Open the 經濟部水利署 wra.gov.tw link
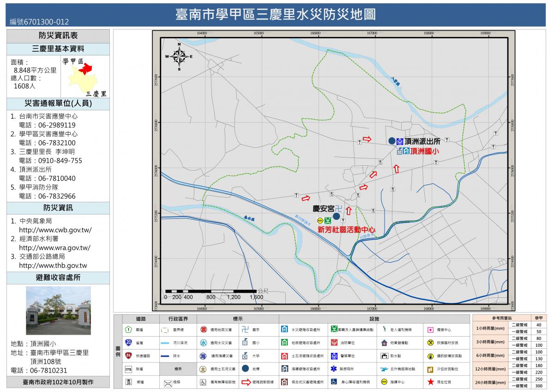554x392 pixels. [x=54, y=247]
